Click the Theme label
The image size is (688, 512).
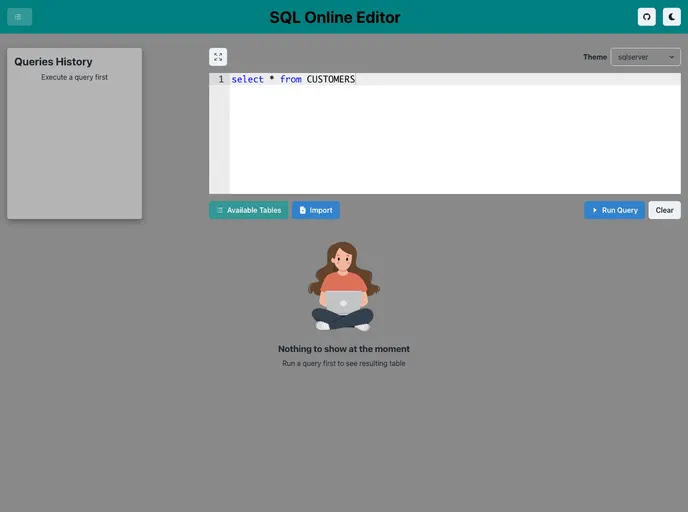pyautogui.click(x=595, y=57)
